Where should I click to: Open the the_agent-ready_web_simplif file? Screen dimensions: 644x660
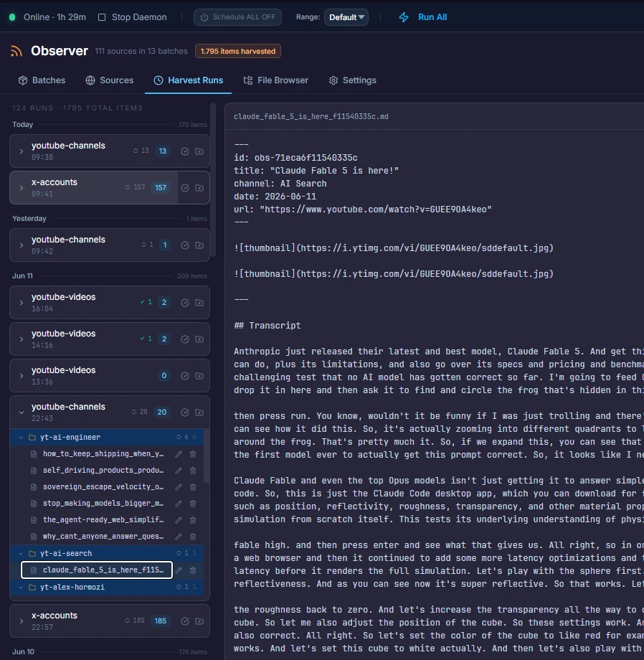tap(103, 520)
